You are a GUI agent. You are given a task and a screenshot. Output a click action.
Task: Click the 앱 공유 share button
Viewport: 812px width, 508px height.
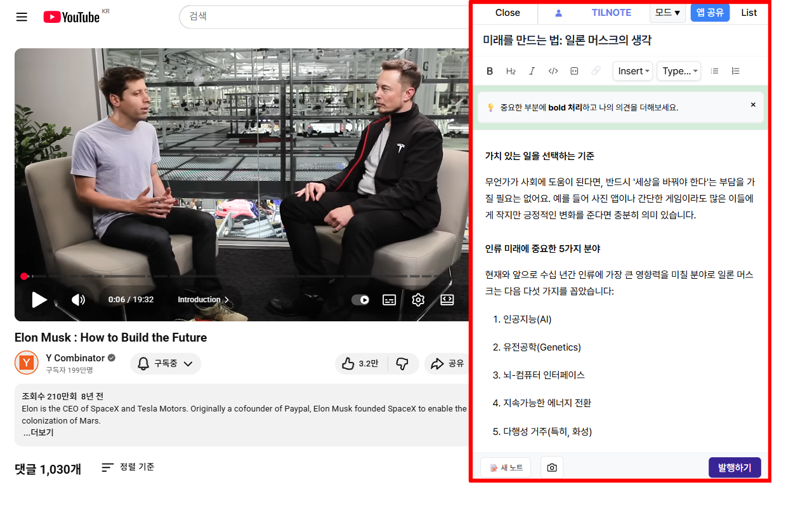[x=710, y=13]
